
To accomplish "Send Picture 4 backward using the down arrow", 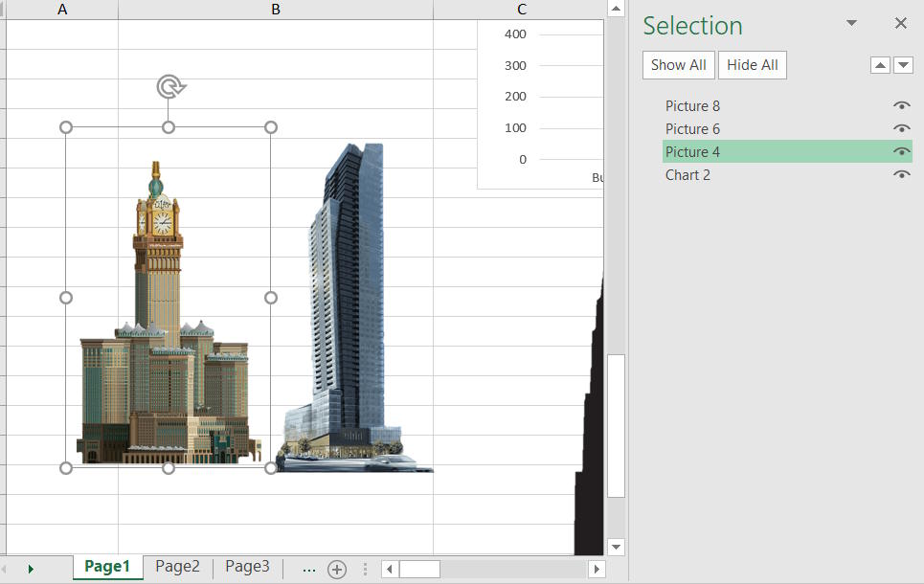I will [x=903, y=64].
